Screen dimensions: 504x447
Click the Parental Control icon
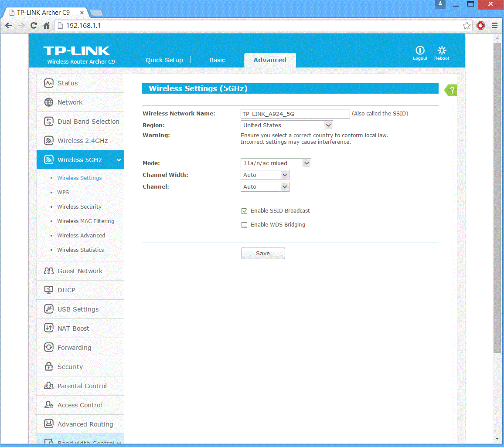[x=48, y=386]
